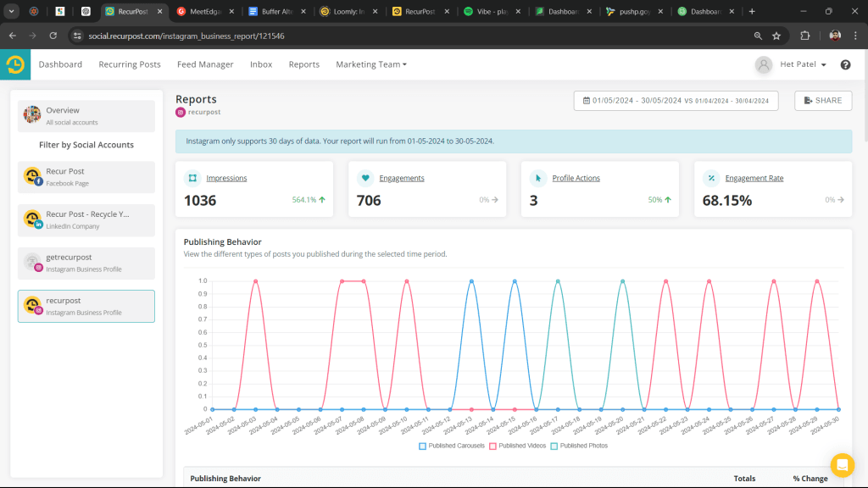Click the heart-shaped Engagements icon
This screenshot has width=868, height=488.
click(365, 178)
